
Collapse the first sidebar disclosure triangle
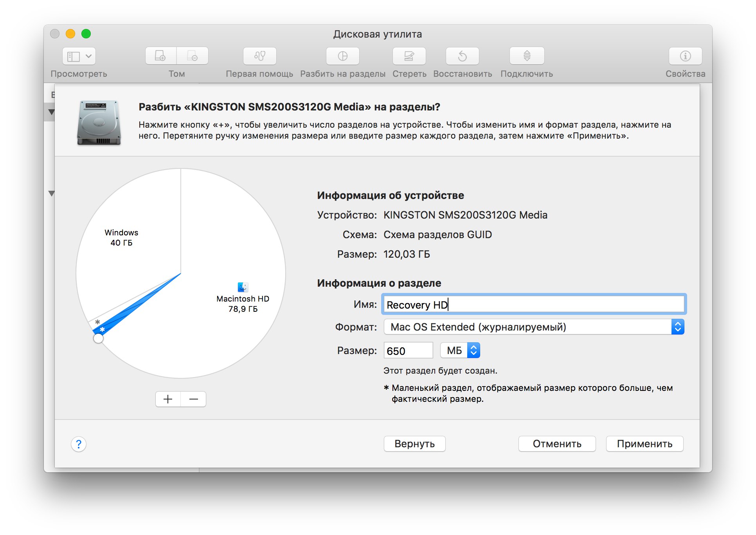tap(51, 112)
